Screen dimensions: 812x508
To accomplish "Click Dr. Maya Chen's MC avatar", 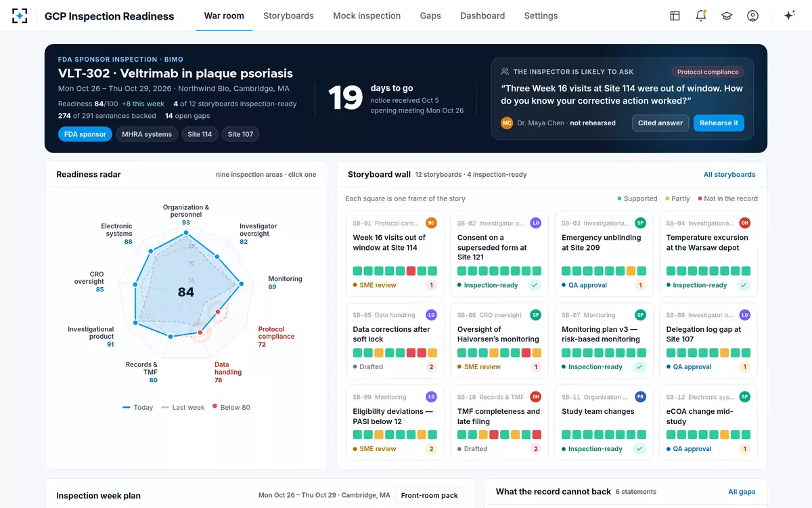I will [507, 123].
